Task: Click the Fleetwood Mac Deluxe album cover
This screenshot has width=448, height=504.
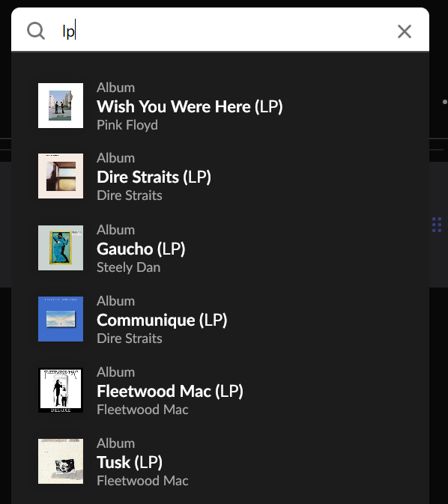Action: (x=61, y=390)
